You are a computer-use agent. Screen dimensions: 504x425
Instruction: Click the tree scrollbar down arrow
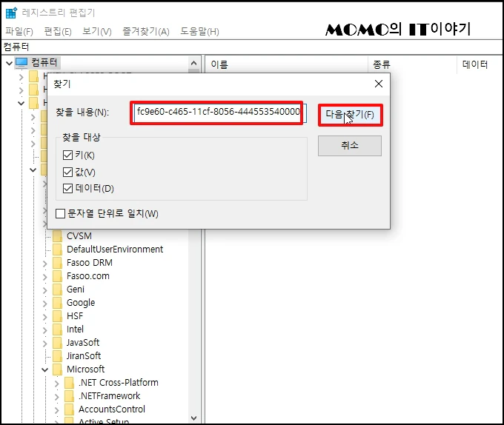point(194,418)
